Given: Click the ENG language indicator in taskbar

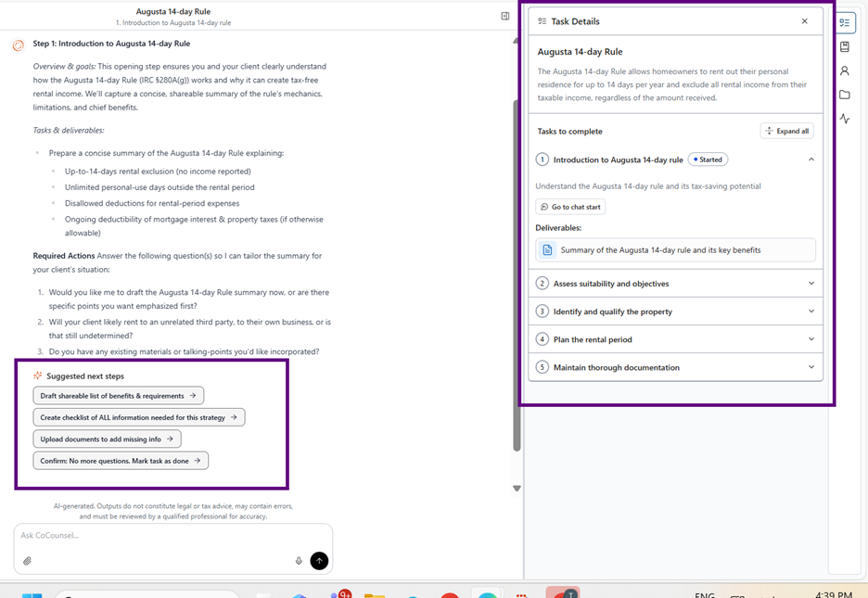Looking at the screenshot, I should 704,594.
